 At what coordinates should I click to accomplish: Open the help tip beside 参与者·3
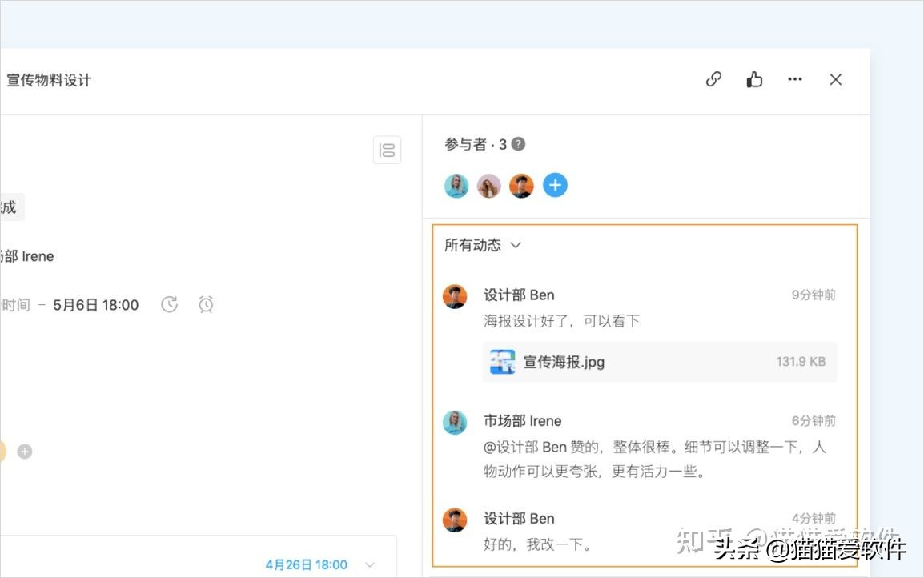click(517, 143)
